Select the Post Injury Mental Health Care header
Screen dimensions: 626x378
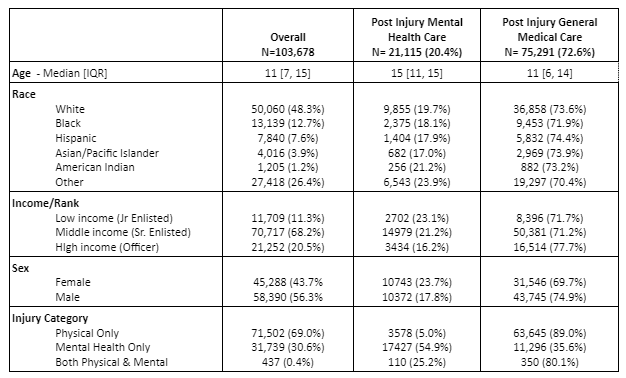point(417,37)
